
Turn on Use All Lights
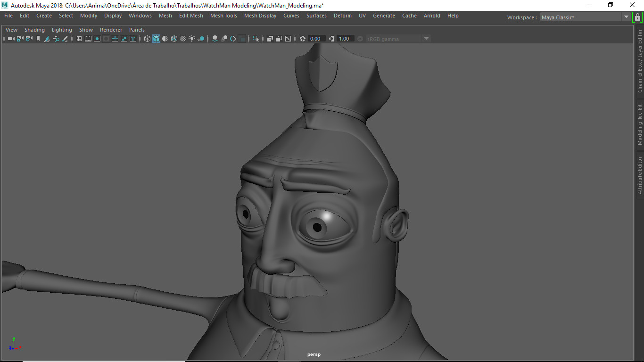192,39
